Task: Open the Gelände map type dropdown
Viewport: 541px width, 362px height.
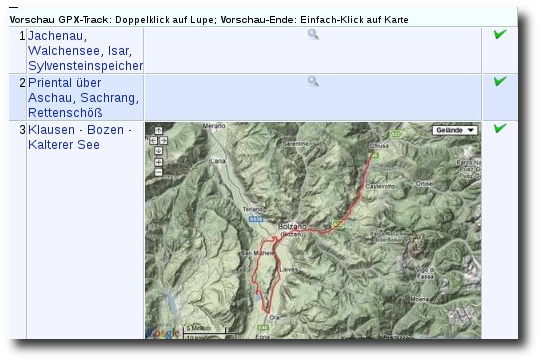Action: click(x=455, y=130)
